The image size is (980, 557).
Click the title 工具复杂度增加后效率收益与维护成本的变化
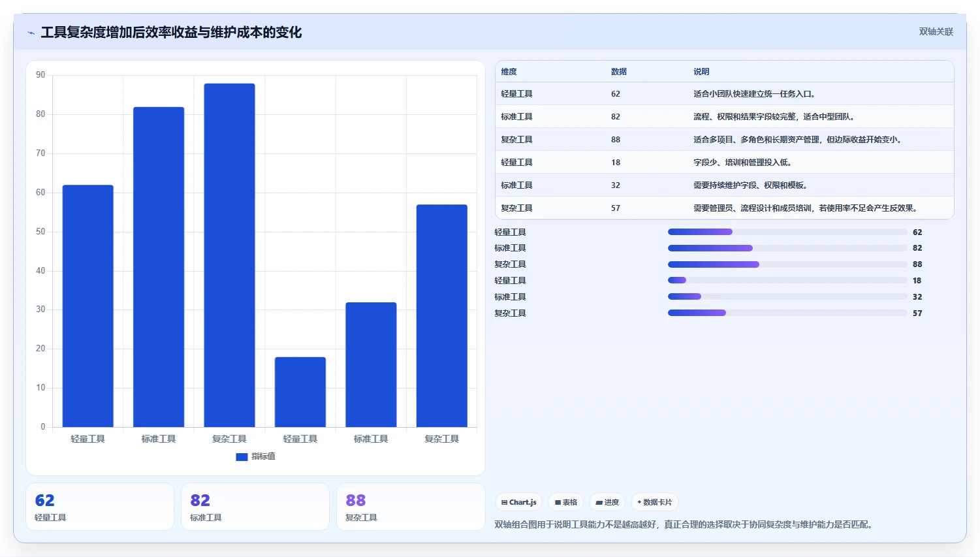(171, 33)
